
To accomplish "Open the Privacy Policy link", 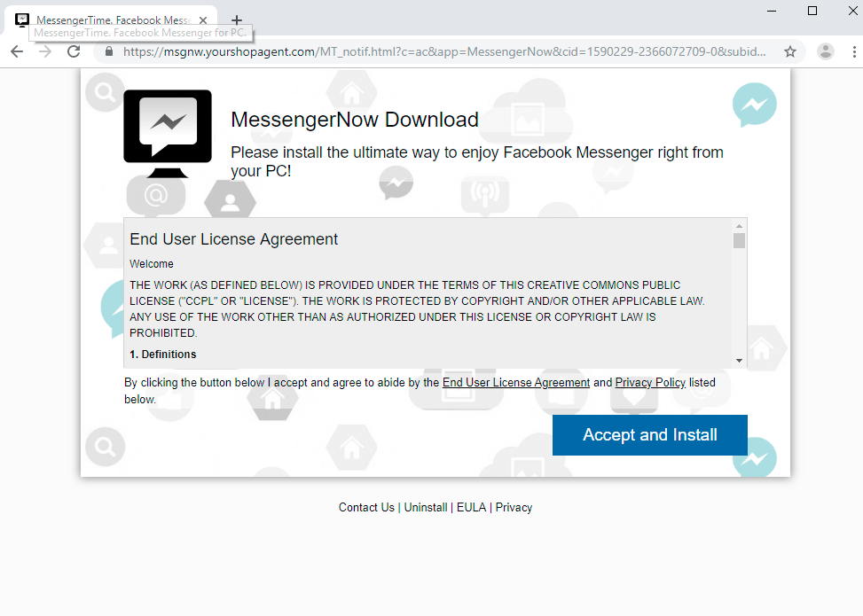I will (650, 382).
